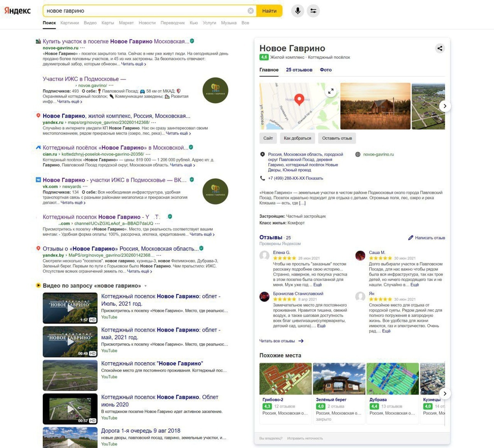Switch to Карты search tab
The image size is (494, 448).
[x=107, y=23]
